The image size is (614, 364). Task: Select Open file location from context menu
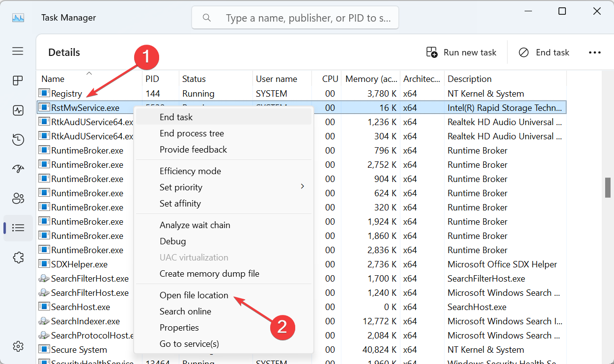[x=194, y=295]
